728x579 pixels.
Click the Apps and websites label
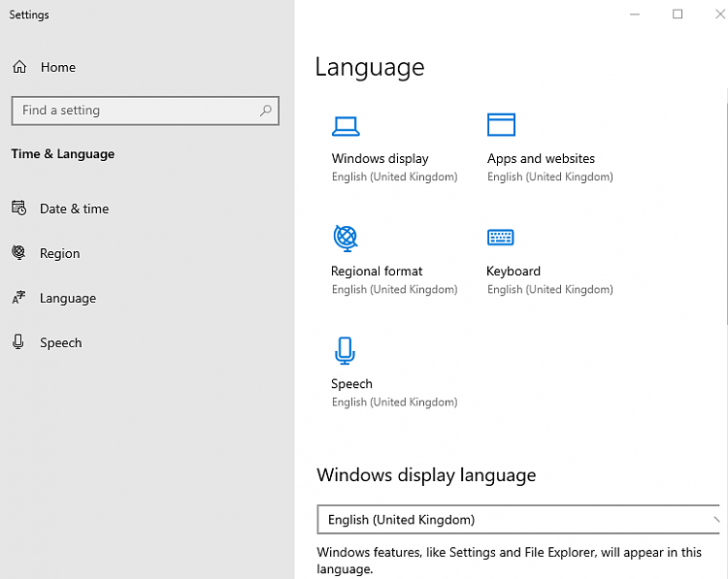[541, 159]
